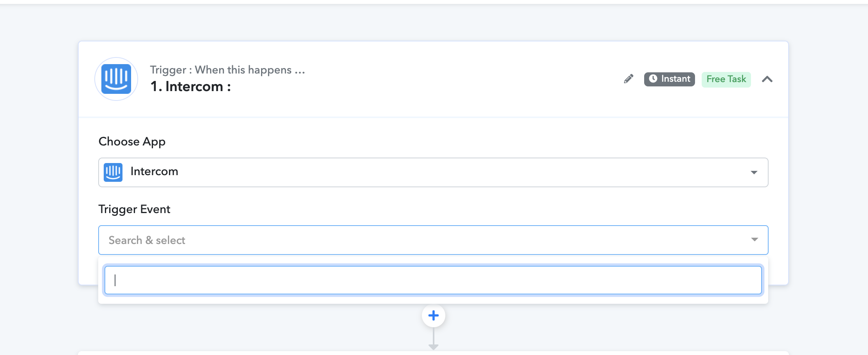Click the clock icon in the Instant badge
The height and width of the screenshot is (355, 868).
[653, 79]
